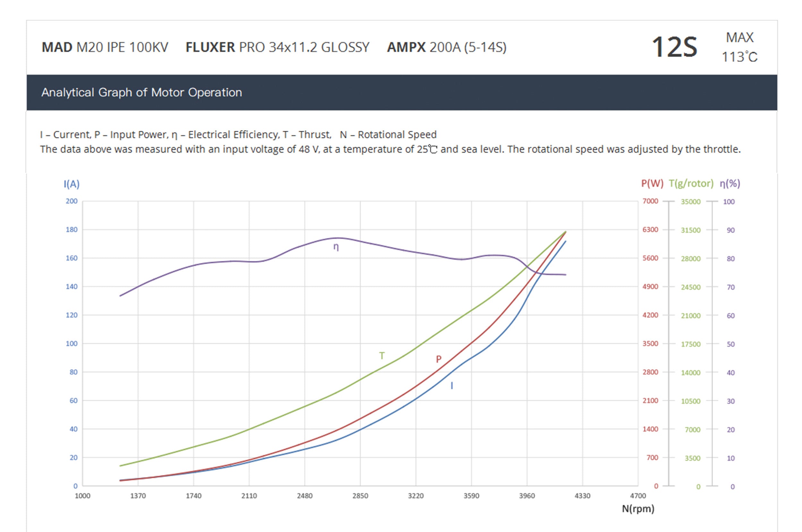Viewport: 802px width, 532px height.
Task: Click the 'Analytical Graph of Motor Operation' header
Action: (141, 92)
